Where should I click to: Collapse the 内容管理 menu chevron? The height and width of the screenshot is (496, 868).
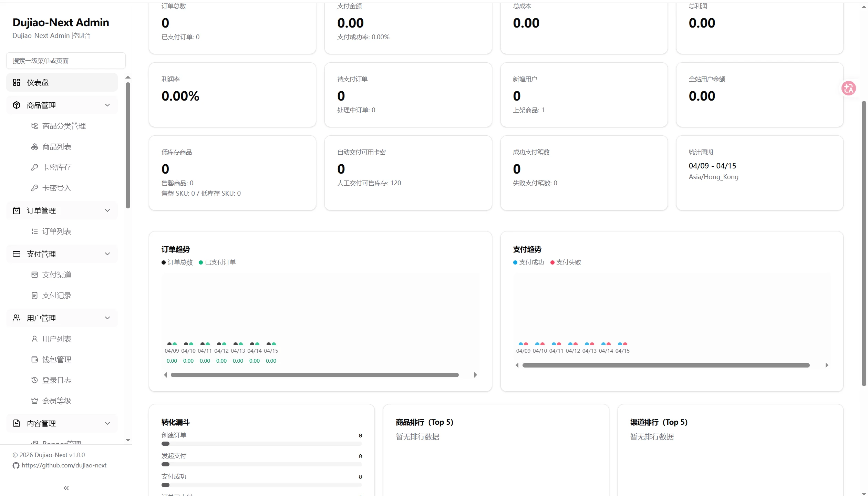107,423
